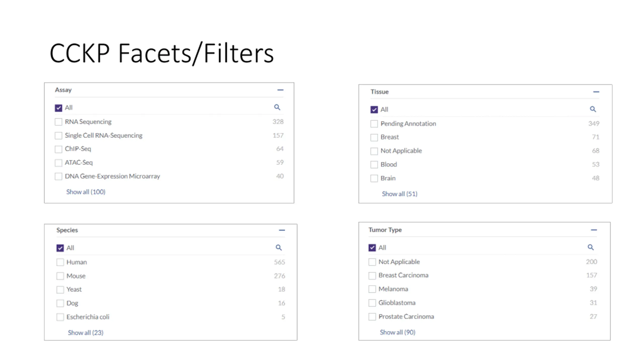Enable the ATAC-Seq assay filter

click(x=58, y=163)
